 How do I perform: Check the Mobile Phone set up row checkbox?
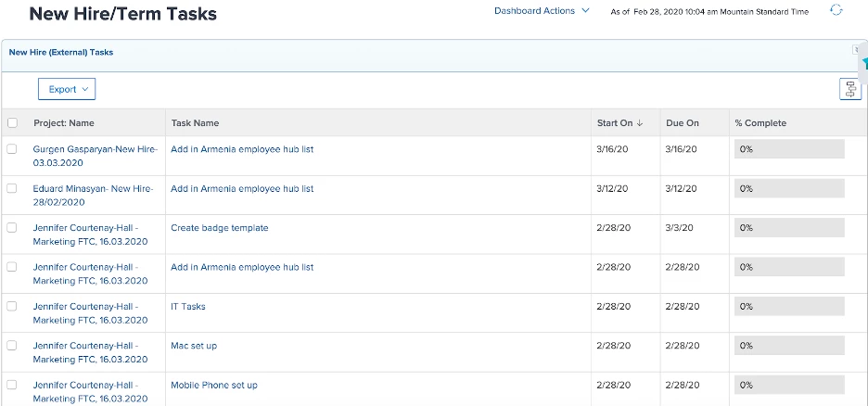12,385
